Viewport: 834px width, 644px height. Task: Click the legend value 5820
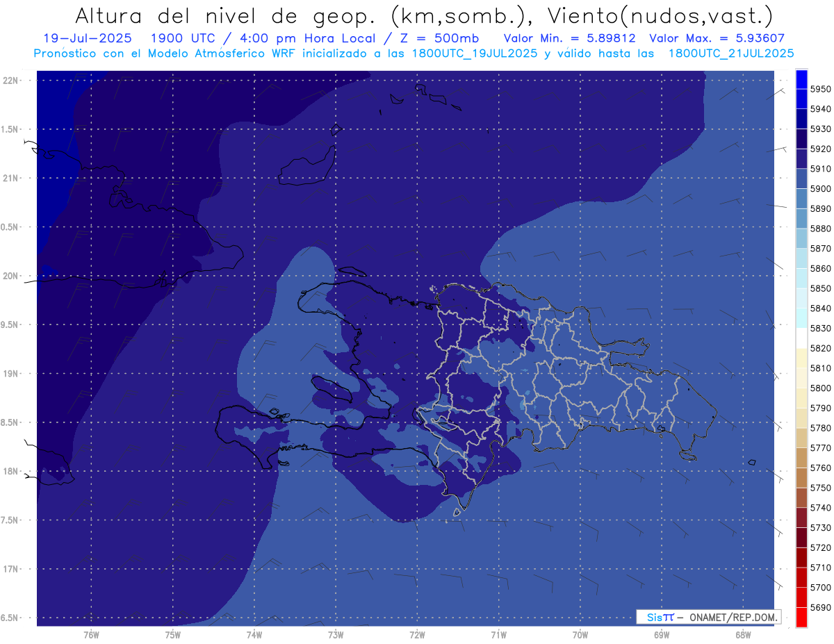click(x=820, y=348)
